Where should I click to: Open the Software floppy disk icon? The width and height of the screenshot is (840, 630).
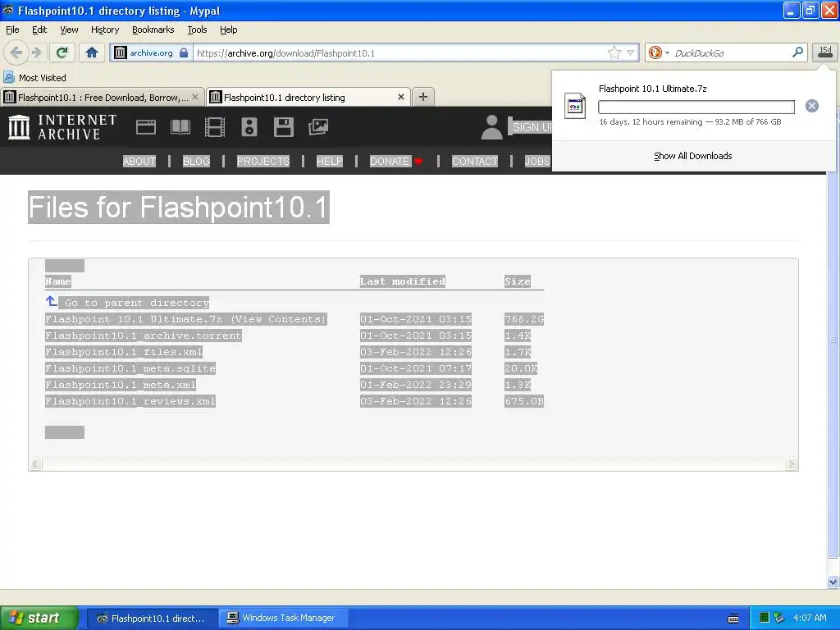[283, 127]
